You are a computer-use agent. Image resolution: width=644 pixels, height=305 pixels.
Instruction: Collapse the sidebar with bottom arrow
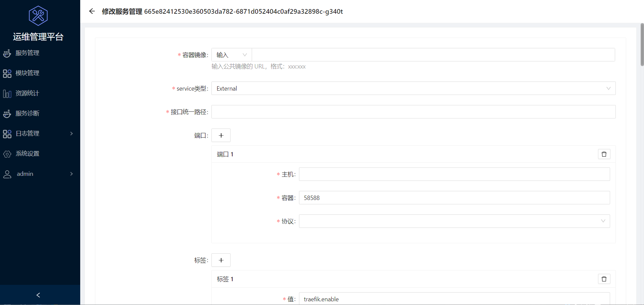point(38,295)
